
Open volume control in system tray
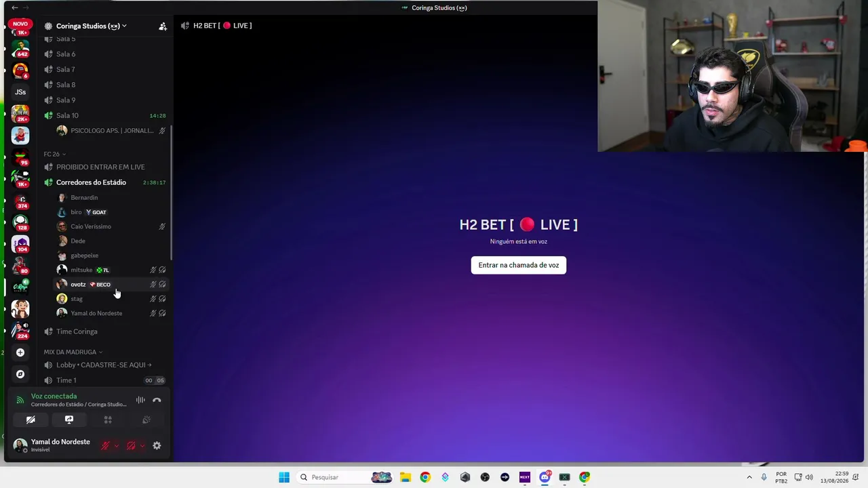(x=809, y=477)
